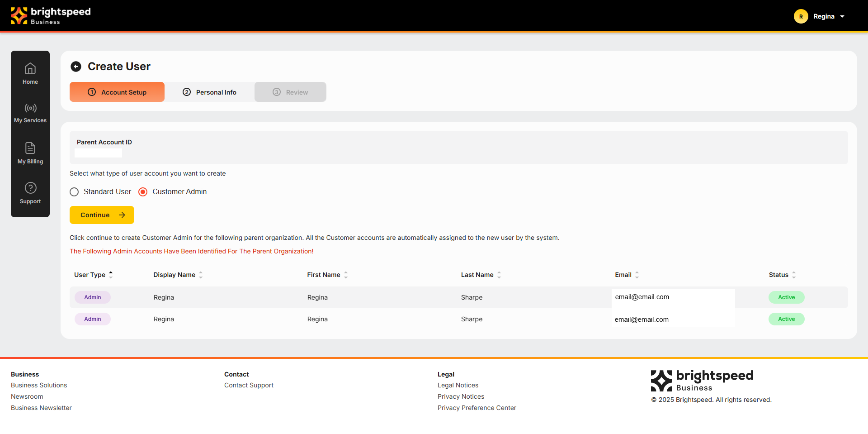This screenshot has width=868, height=434.
Task: Switch to the Personal Info step
Action: point(209,92)
